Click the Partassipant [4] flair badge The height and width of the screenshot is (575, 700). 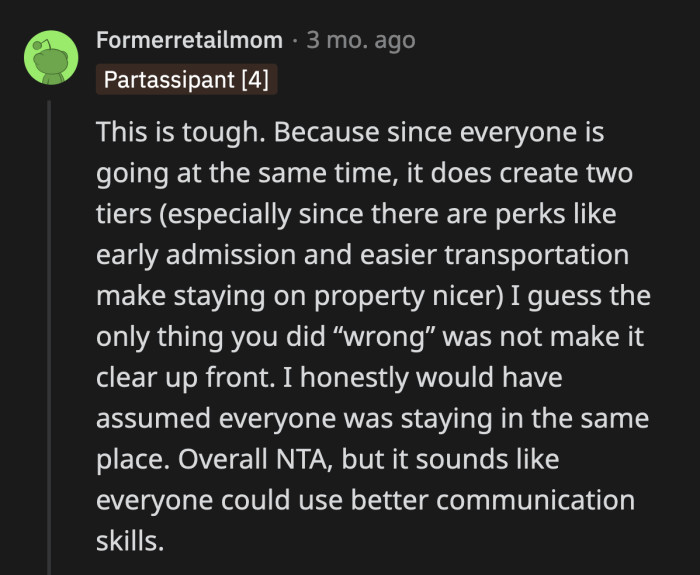click(x=186, y=79)
